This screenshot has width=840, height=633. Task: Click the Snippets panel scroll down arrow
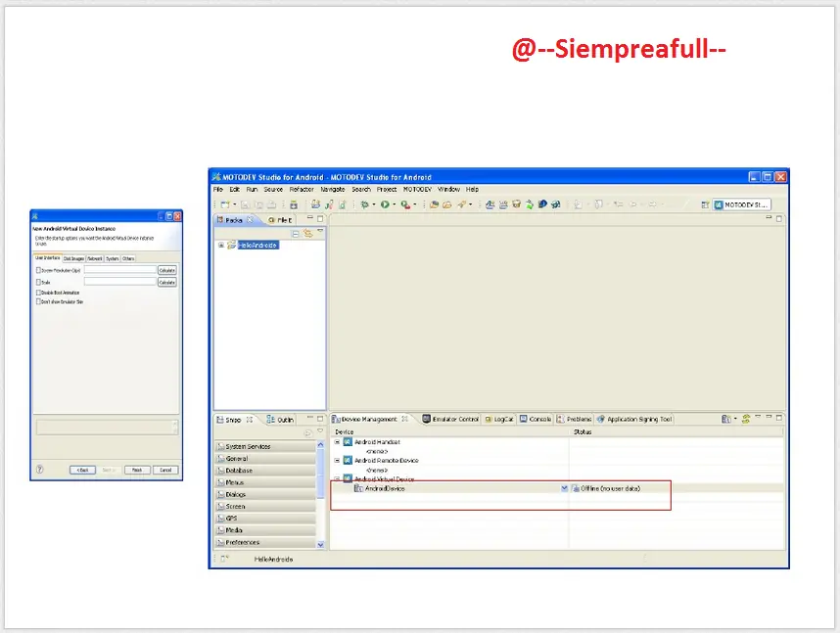[320, 545]
